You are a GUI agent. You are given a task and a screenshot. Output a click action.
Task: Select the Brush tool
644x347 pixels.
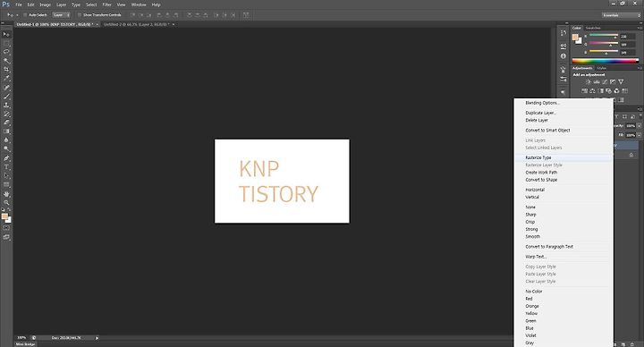6,96
